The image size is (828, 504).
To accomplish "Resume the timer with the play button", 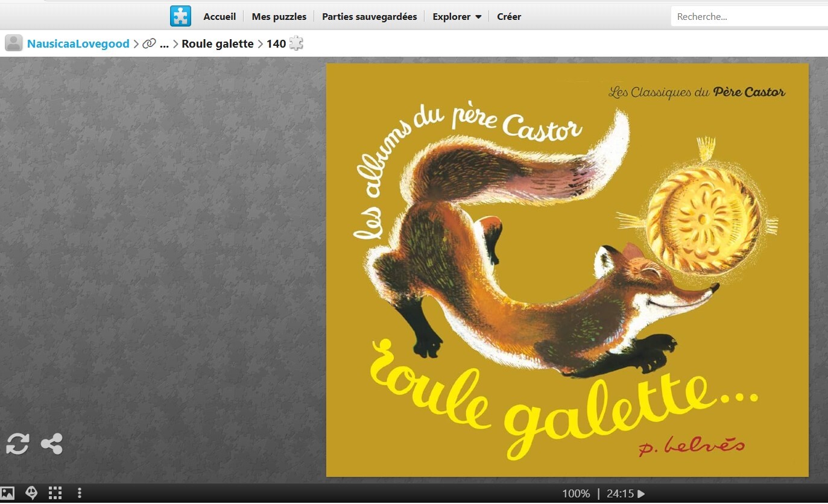I will [641, 494].
